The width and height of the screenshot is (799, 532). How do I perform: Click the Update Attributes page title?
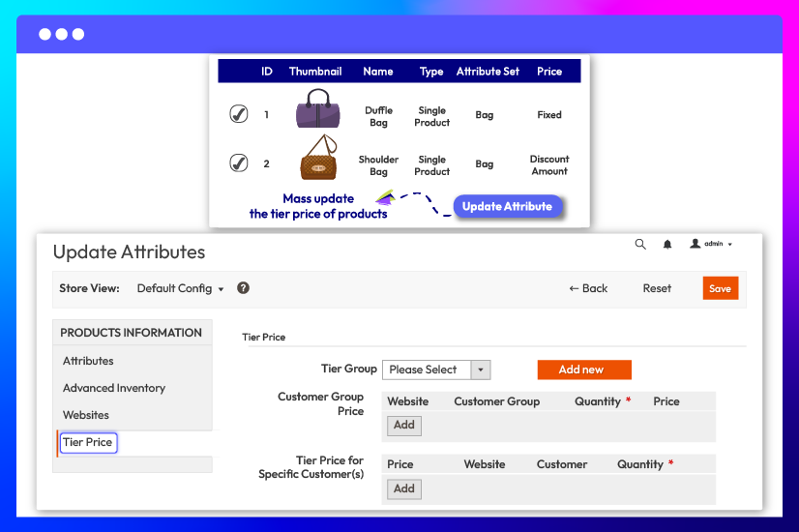[x=129, y=251]
